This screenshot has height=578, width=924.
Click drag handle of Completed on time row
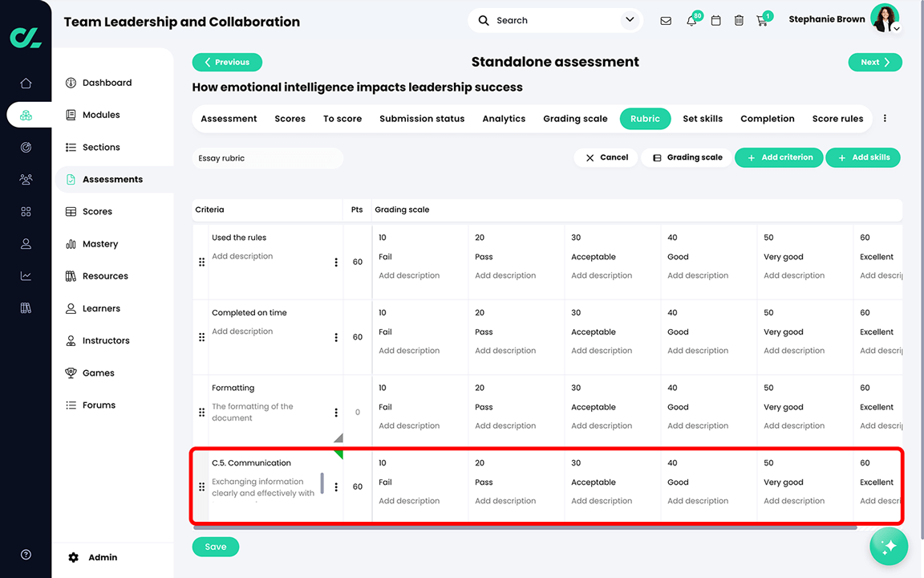point(201,337)
